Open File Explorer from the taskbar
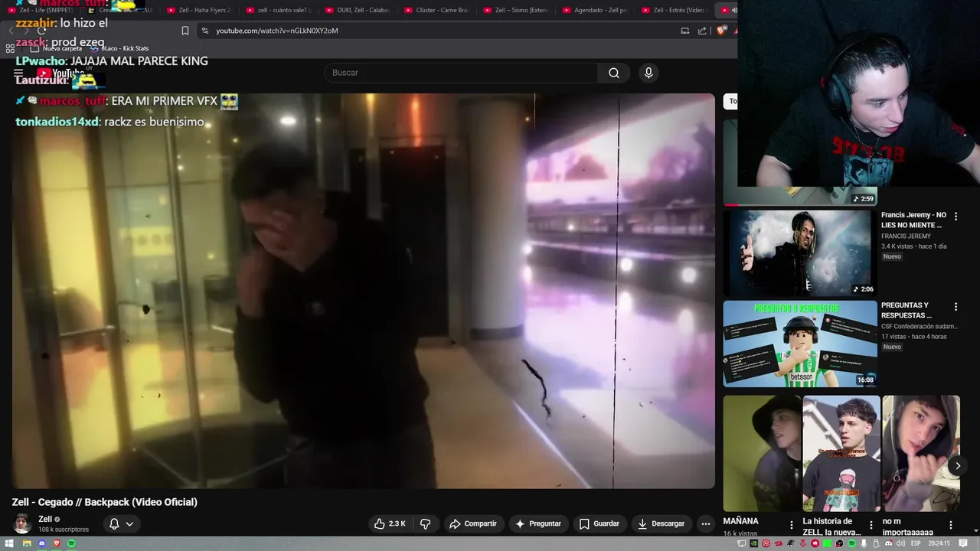Image resolution: width=980 pixels, height=551 pixels. [26, 543]
